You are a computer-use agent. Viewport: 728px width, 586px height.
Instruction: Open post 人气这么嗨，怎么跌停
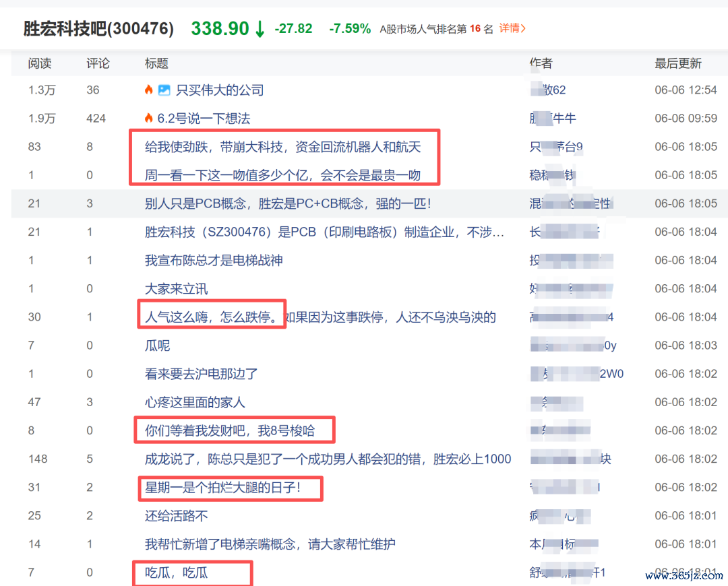[320, 317]
